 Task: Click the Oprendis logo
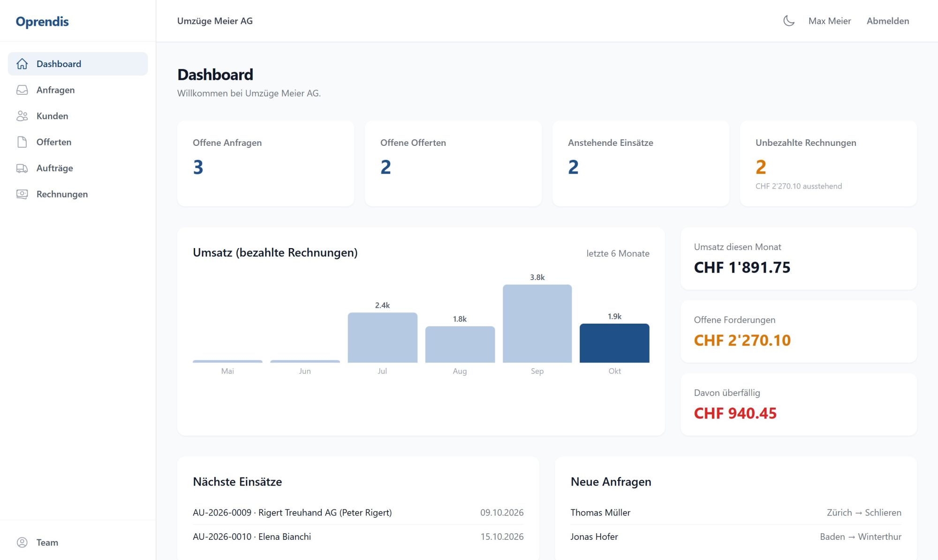(42, 22)
